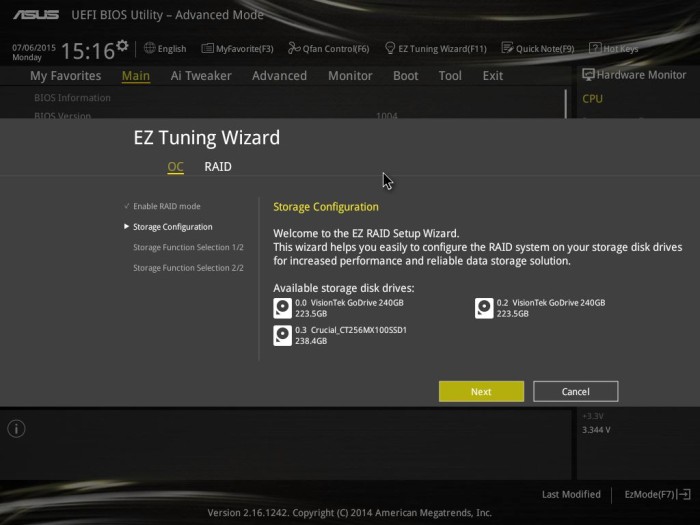Select the Storage Configuration wizard step
This screenshot has height=525, width=700.
172,227
